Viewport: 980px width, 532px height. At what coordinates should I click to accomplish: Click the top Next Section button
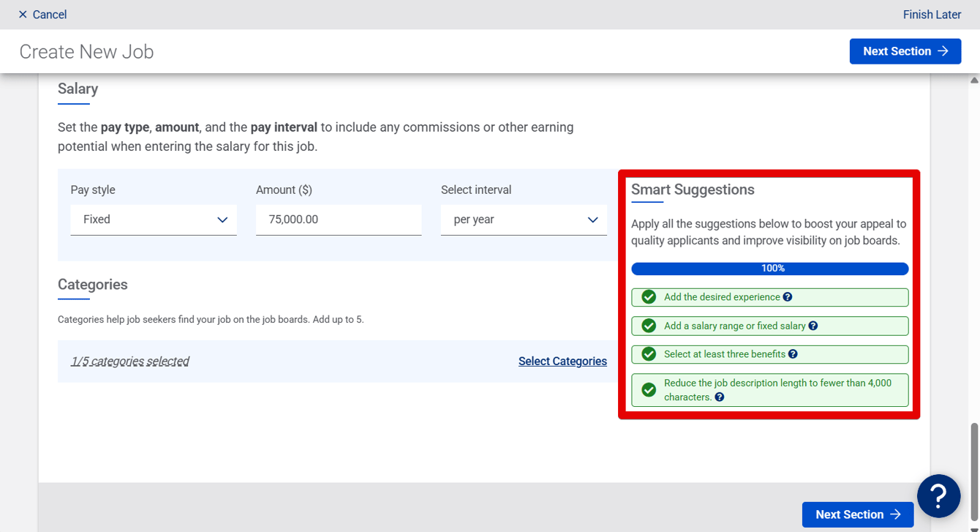(905, 51)
